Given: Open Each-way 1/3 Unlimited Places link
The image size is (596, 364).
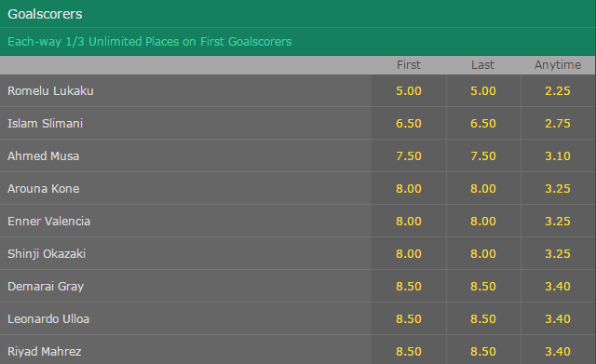Looking at the screenshot, I should point(150,41).
